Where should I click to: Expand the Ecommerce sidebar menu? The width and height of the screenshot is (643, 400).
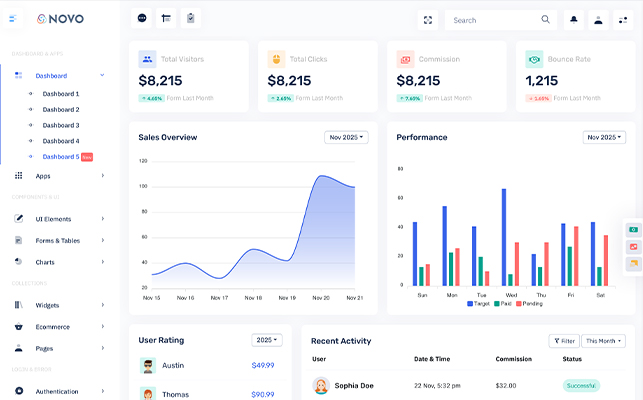click(58, 326)
